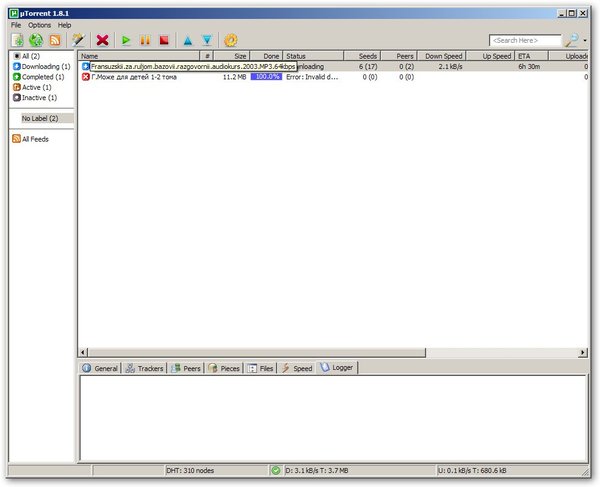Image resolution: width=600 pixels, height=487 pixels.
Task: Switch to the Files tab
Action: pos(260,368)
